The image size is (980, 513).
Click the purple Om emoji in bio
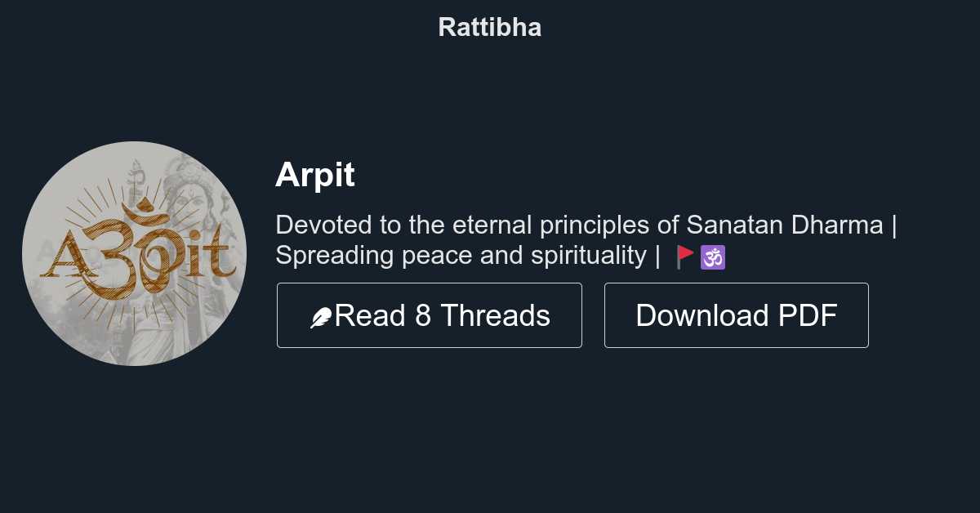tap(713, 256)
